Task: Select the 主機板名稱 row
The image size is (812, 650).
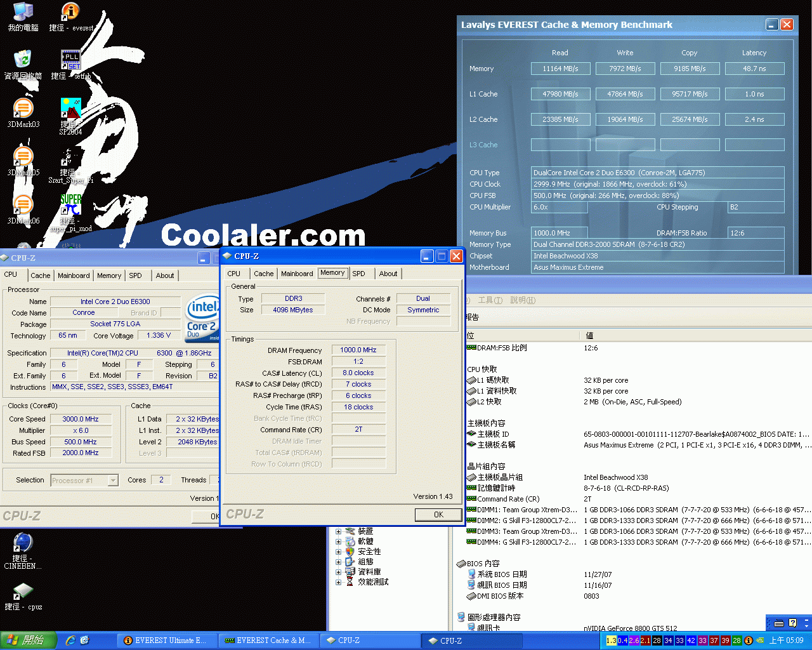Action: coord(638,445)
